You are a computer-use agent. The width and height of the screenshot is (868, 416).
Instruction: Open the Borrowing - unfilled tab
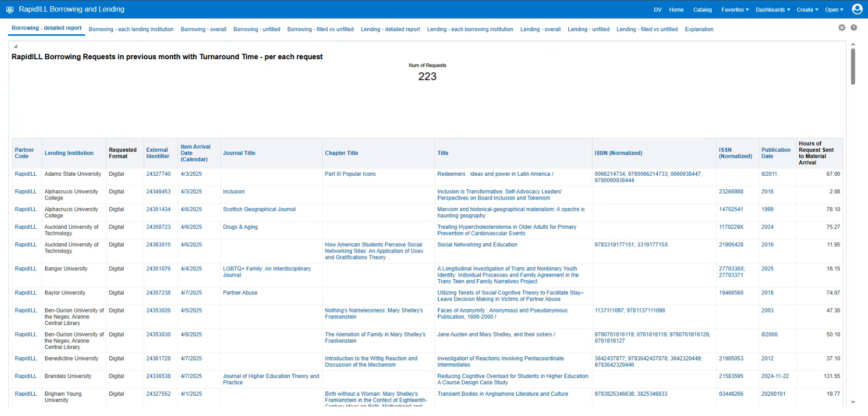coord(257,30)
